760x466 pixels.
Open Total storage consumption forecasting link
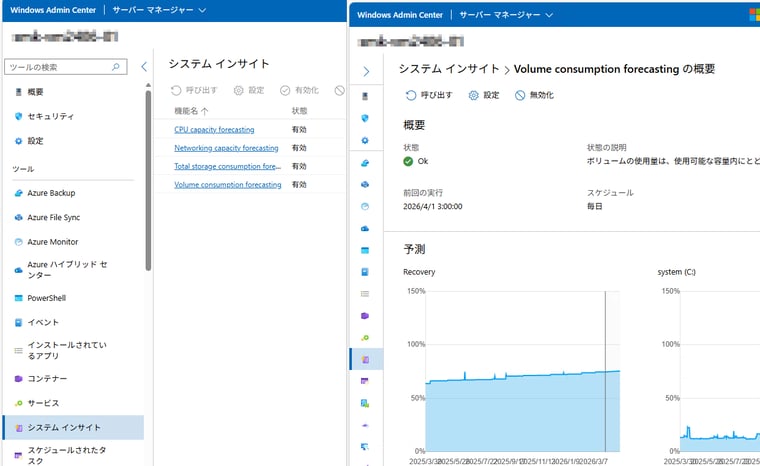pos(227,166)
